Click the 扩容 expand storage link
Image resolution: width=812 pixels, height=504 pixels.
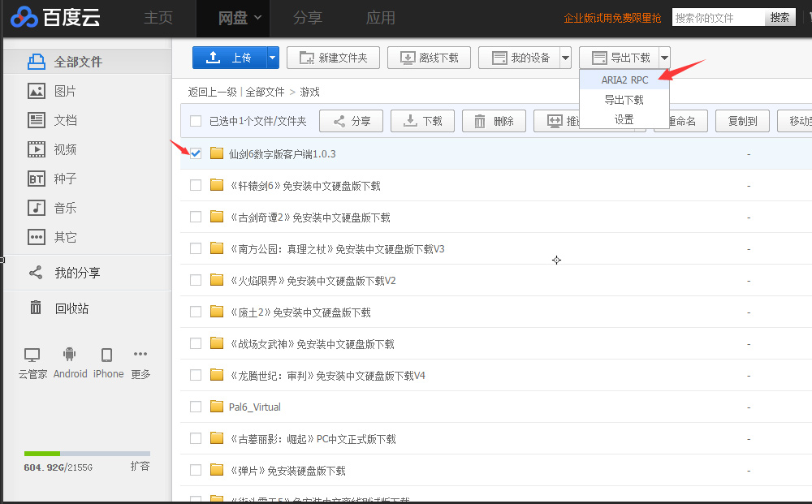[x=140, y=467]
